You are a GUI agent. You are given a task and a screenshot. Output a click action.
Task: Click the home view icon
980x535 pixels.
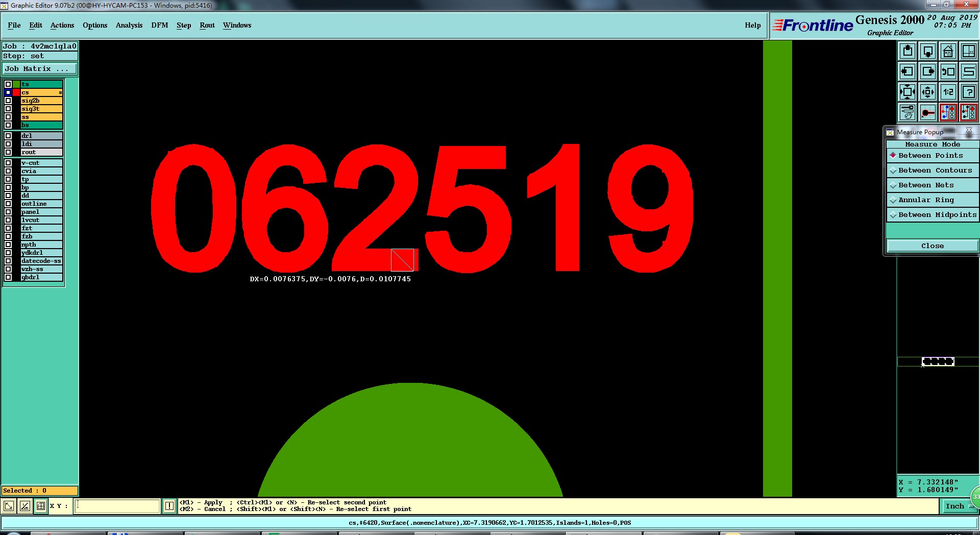(x=948, y=51)
